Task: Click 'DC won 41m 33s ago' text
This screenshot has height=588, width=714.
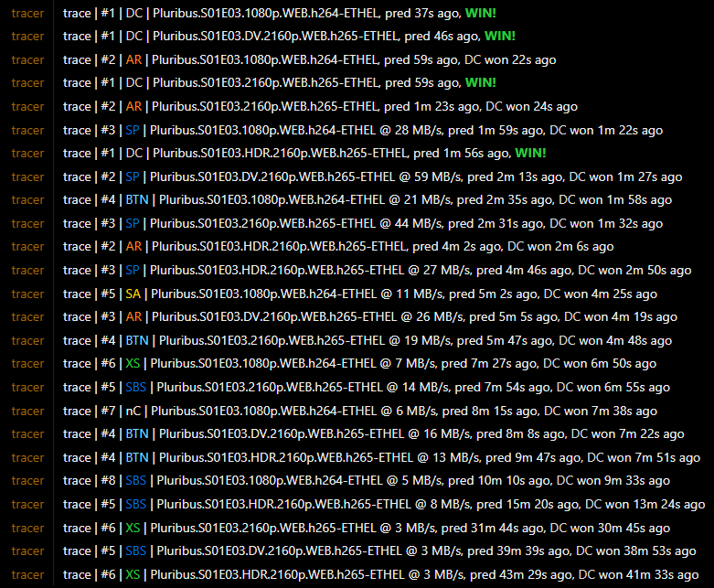Action: point(638,575)
